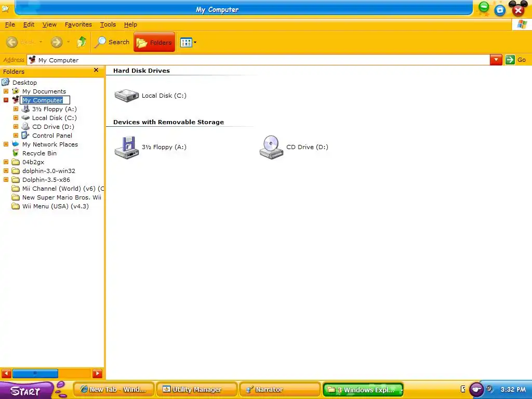This screenshot has height=399, width=532.
Task: Select 3½ Floppy (A:) drive icon in main pane
Action: pyautogui.click(x=127, y=147)
